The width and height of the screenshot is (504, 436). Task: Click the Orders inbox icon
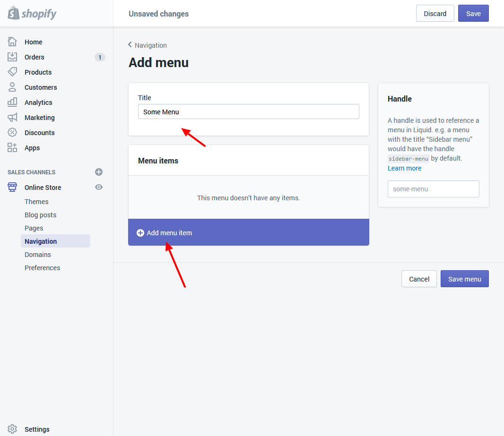[12, 57]
